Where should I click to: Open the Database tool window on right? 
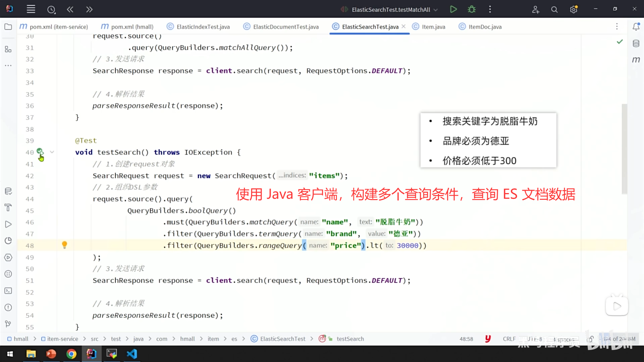pyautogui.click(x=636, y=43)
